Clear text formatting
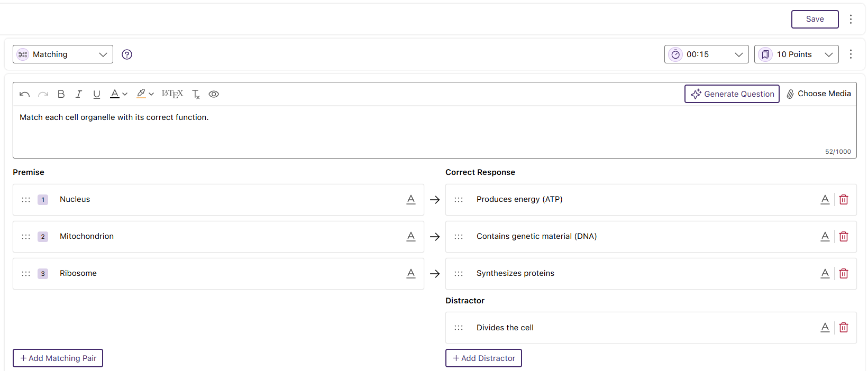The height and width of the screenshot is (371, 868). 196,94
